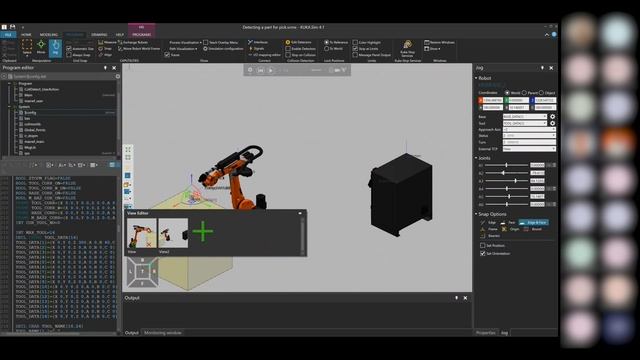Viewport: 640px width, 360px height.
Task: Select Parent coordinates radio button
Action: pos(524,93)
